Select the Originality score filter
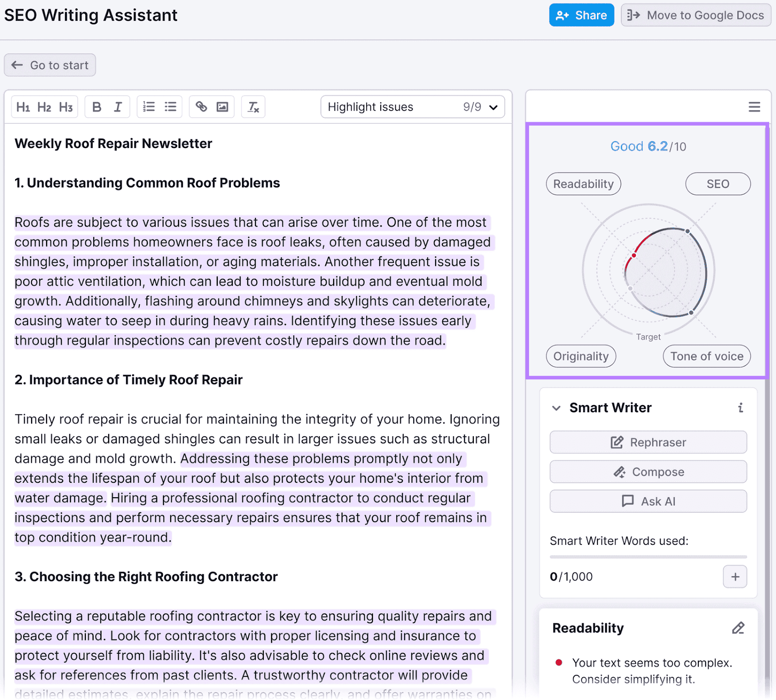 tap(581, 356)
